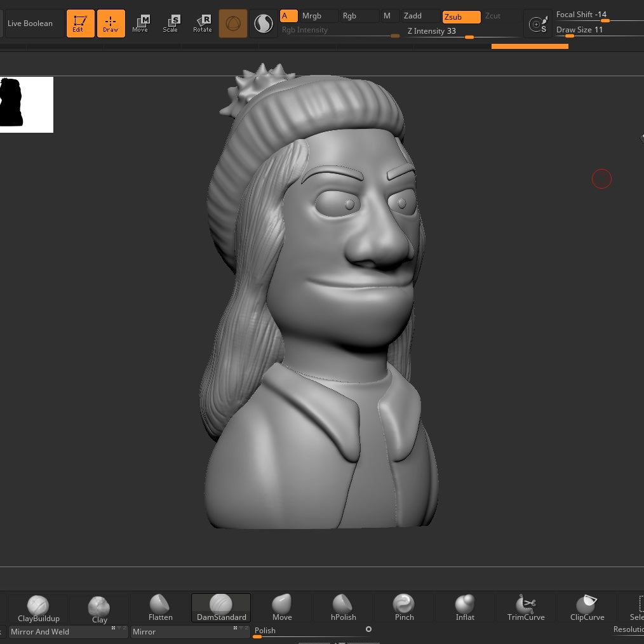Choose the Flatten brush
This screenshot has height=644, width=644.
tap(160, 608)
